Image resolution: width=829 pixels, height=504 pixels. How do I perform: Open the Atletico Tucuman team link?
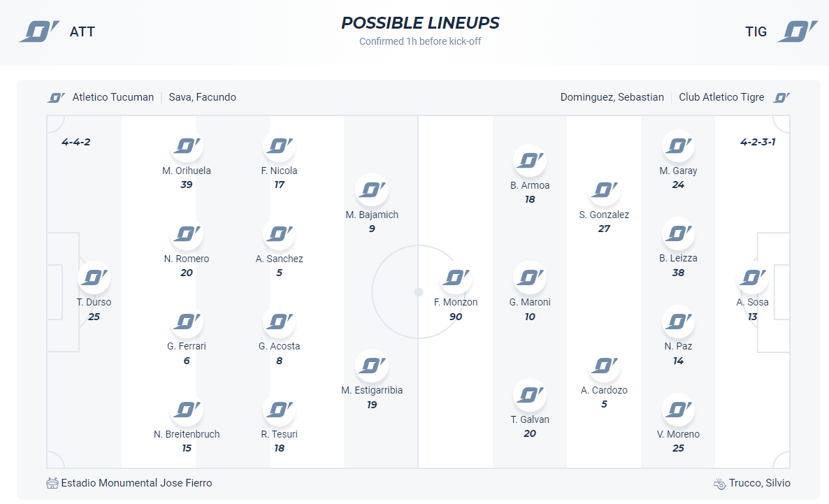point(113,97)
